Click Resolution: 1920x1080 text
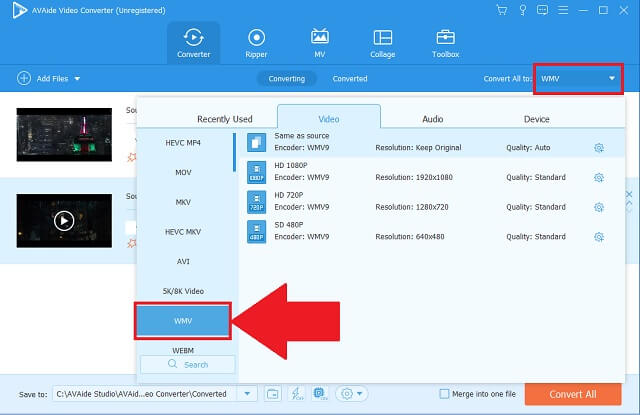640x415 pixels. 414,178
